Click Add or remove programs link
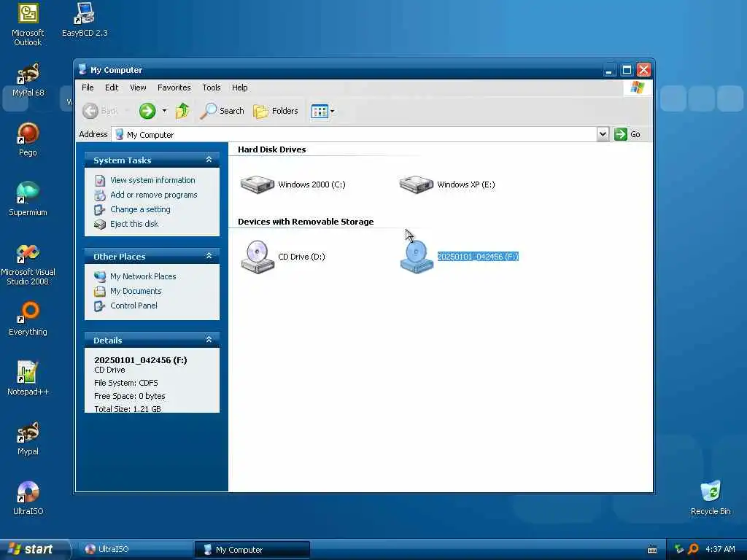Screen dimensions: 747x560 (153, 195)
